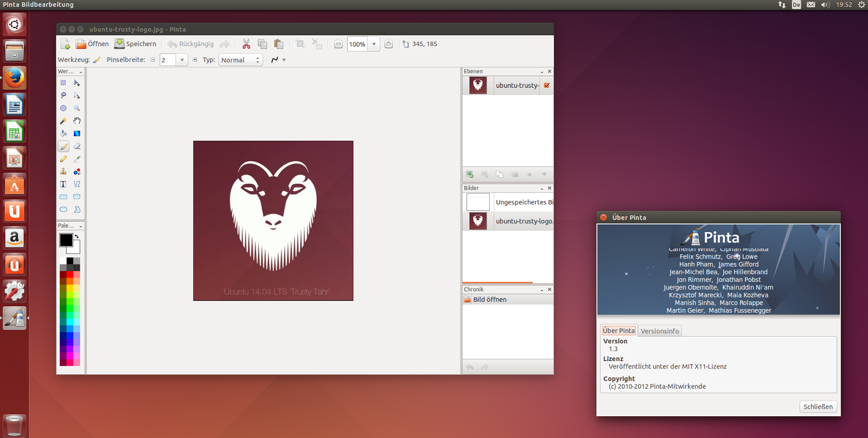868x438 pixels.
Task: Select the Ellipse shape tool
Action: [63, 209]
